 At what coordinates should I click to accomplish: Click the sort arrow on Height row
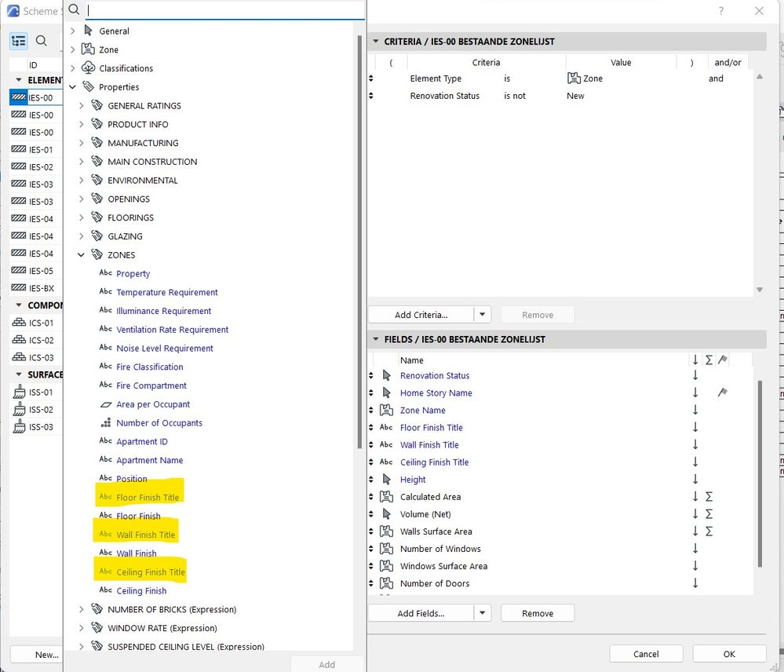pyautogui.click(x=695, y=479)
